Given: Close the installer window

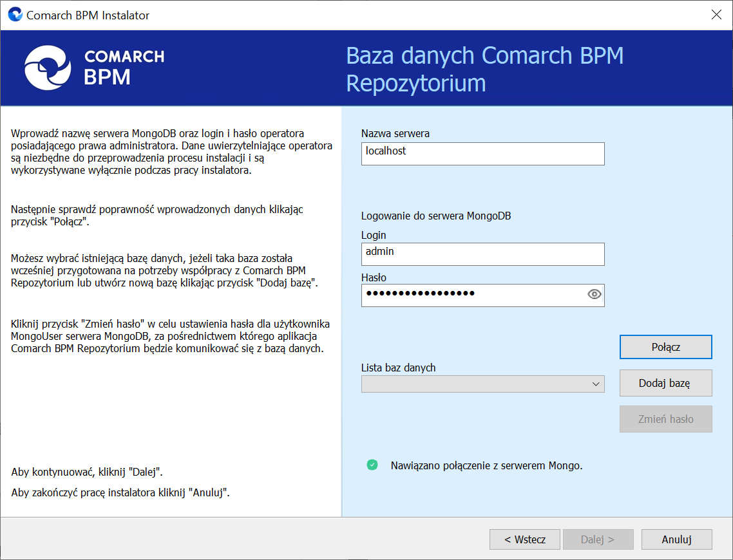Looking at the screenshot, I should [716, 15].
